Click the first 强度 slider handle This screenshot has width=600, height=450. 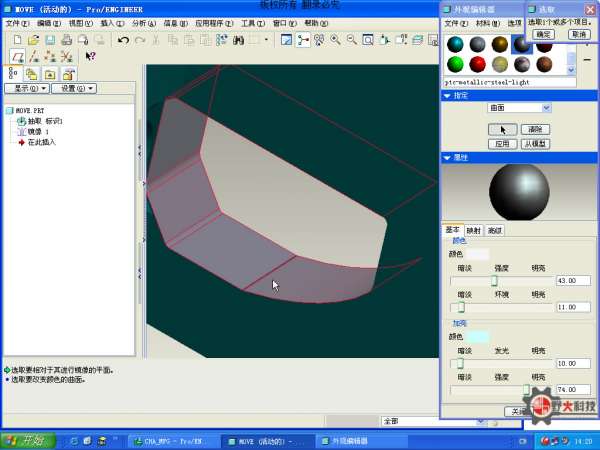pyautogui.click(x=493, y=281)
